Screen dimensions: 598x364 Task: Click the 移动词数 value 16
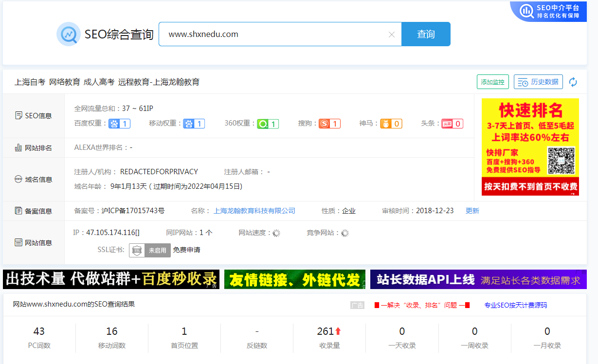pyautogui.click(x=112, y=331)
